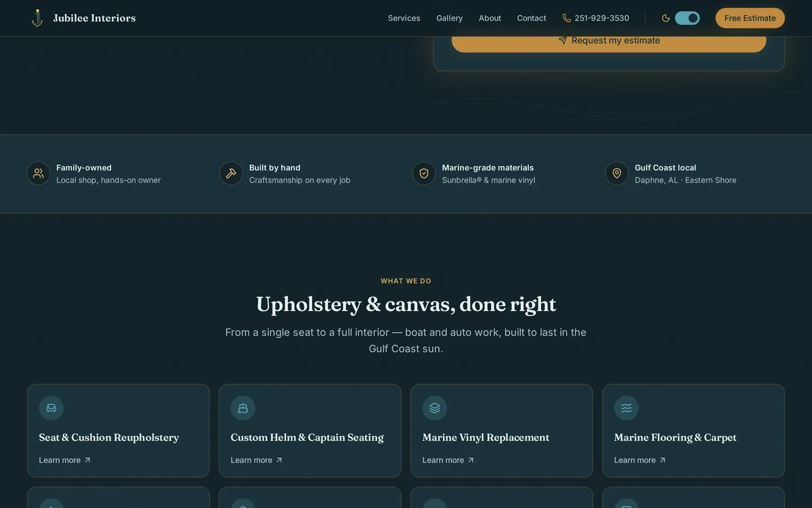
Task: Click the Gulf Coast local map pin icon
Action: (617, 173)
